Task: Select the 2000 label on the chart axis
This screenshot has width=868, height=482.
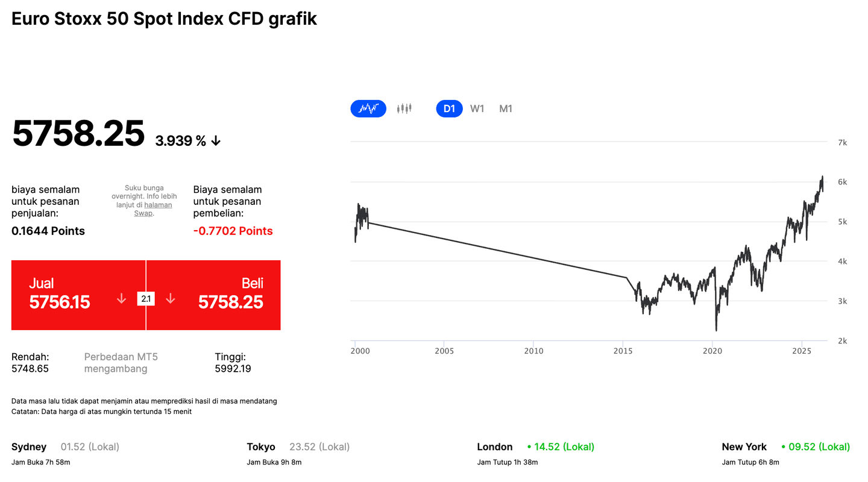Action: (x=360, y=351)
